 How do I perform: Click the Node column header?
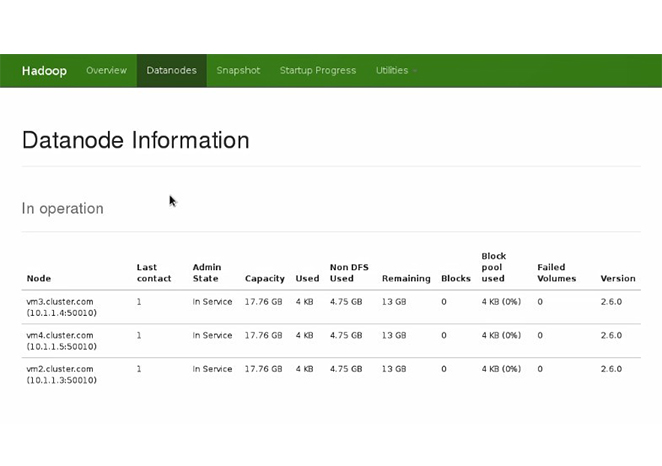tap(38, 279)
